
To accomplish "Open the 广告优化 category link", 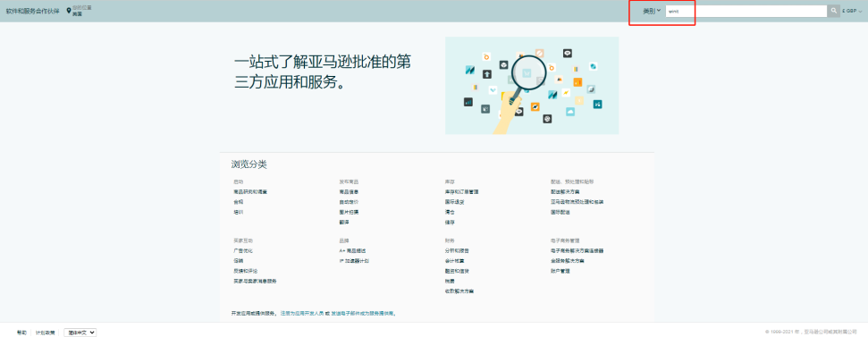I will pos(243,250).
